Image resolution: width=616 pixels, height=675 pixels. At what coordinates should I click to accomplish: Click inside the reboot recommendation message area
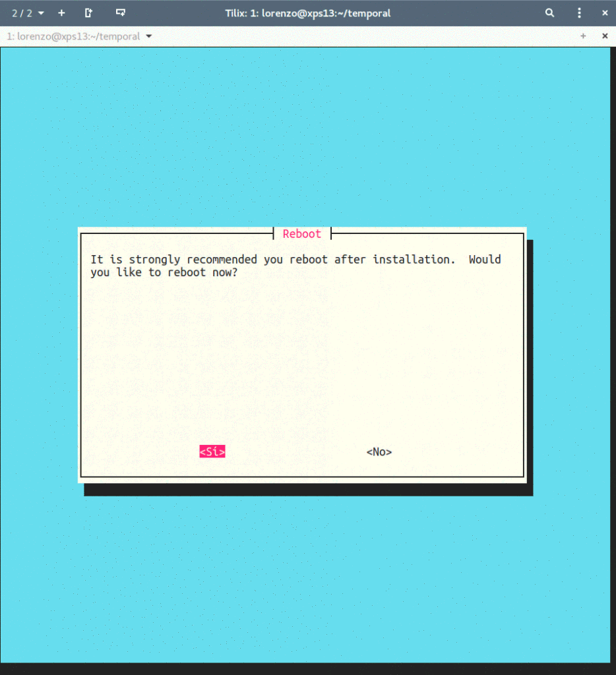(x=297, y=266)
